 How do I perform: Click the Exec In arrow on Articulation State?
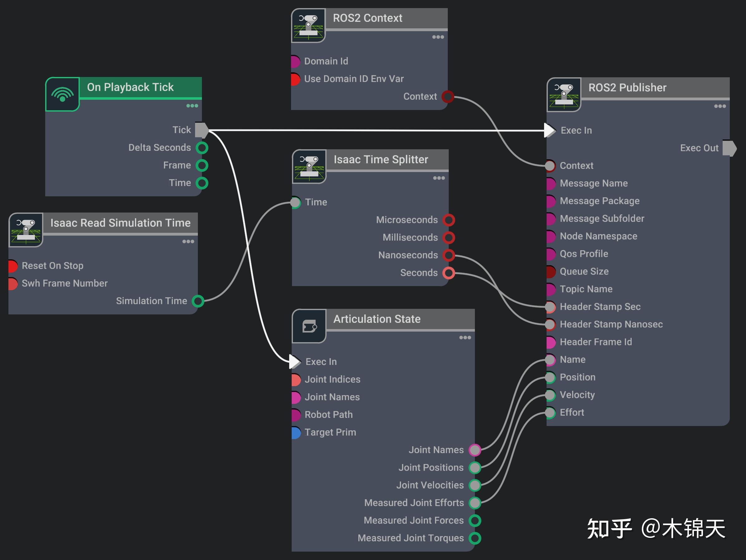click(x=294, y=361)
